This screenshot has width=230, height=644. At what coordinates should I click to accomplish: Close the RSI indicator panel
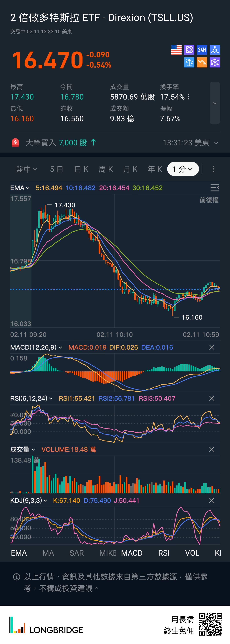click(x=211, y=398)
